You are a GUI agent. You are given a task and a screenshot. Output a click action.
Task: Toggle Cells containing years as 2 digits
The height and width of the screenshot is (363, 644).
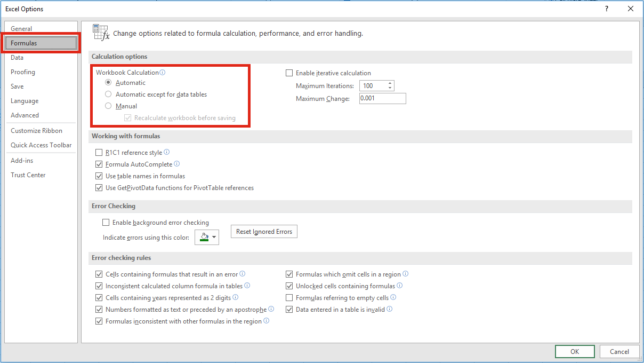(x=99, y=298)
